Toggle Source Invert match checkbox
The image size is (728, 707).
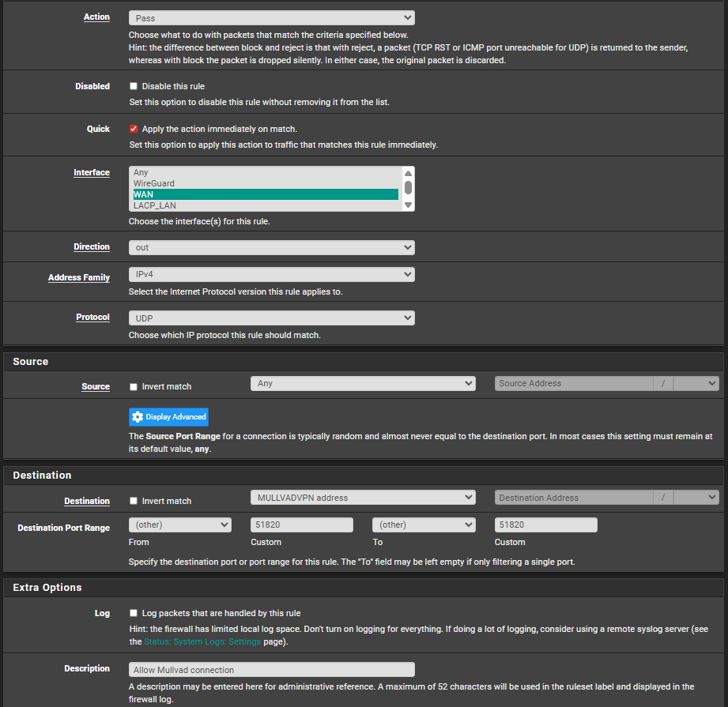[x=134, y=387]
